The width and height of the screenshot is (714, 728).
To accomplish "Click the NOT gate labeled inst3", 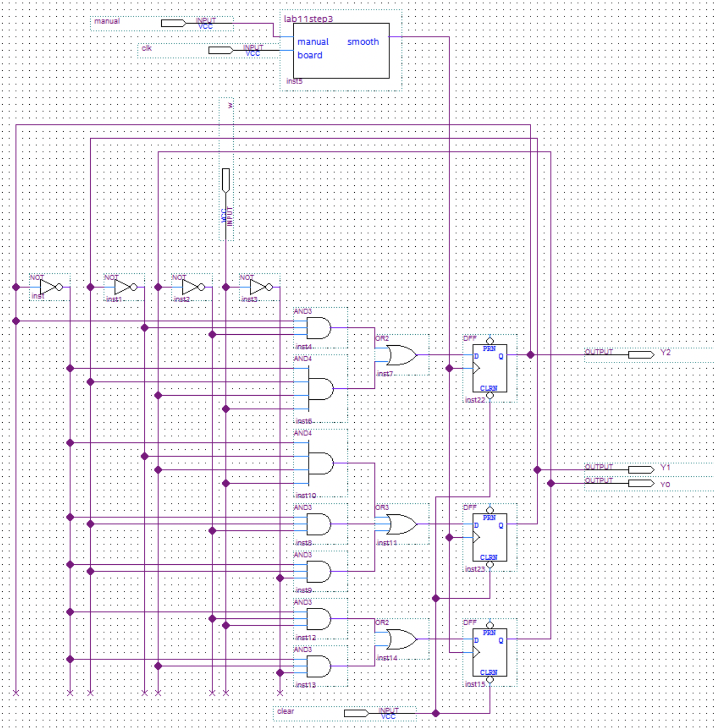I will pos(258,287).
